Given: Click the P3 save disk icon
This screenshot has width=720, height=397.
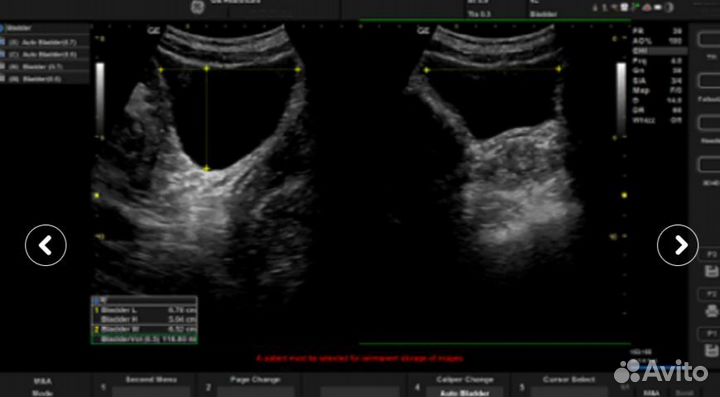Looking at the screenshot, I should [711, 271].
